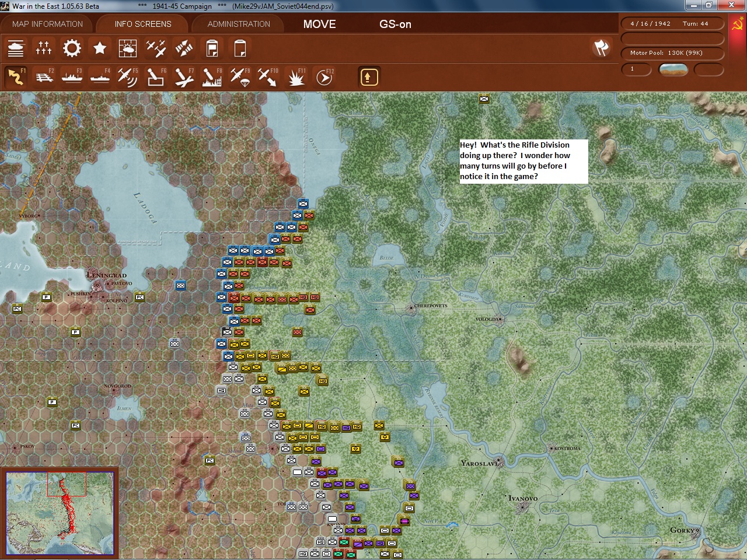Select F2 rail movement mode
This screenshot has height=560, width=747.
[44, 76]
